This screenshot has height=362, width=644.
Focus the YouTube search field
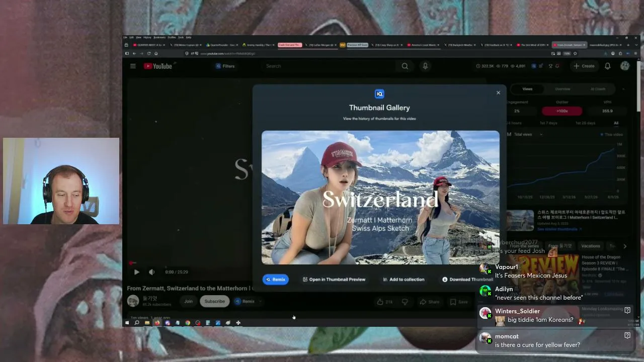(330, 66)
